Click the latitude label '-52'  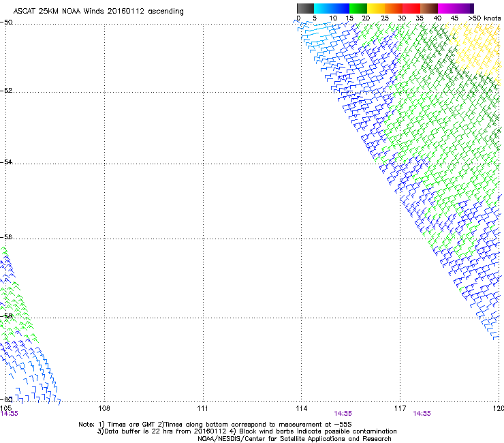coord(6,91)
